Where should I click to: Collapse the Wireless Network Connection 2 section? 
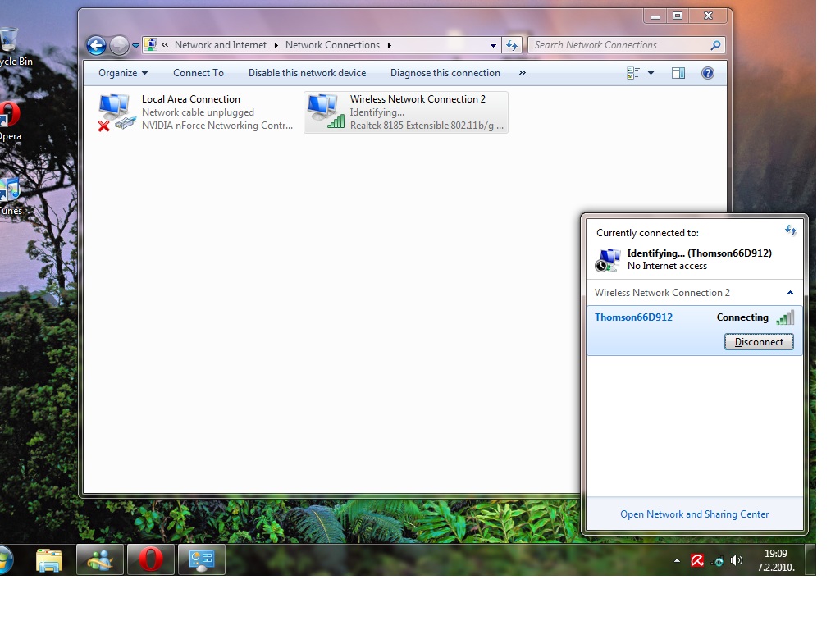click(790, 293)
